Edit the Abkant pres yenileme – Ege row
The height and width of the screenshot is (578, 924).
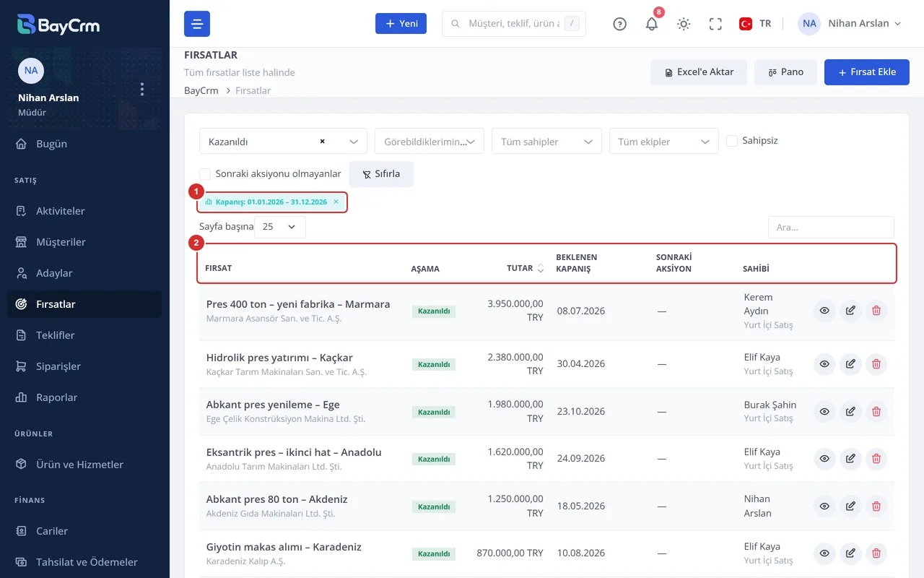850,411
